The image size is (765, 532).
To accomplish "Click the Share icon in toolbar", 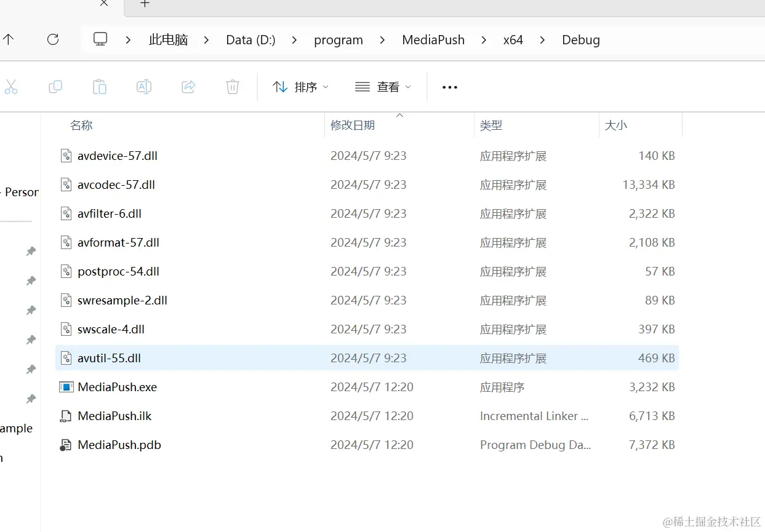I will click(188, 87).
